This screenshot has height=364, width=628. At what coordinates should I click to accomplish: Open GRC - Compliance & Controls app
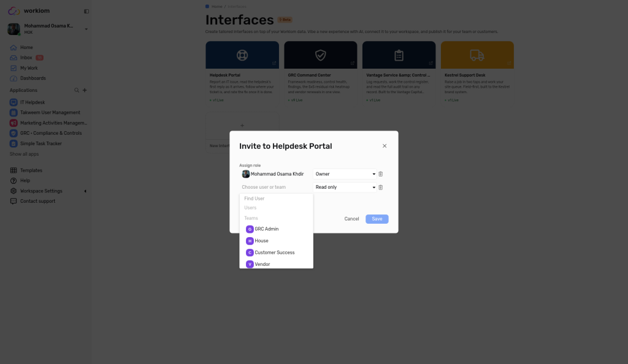(51, 133)
